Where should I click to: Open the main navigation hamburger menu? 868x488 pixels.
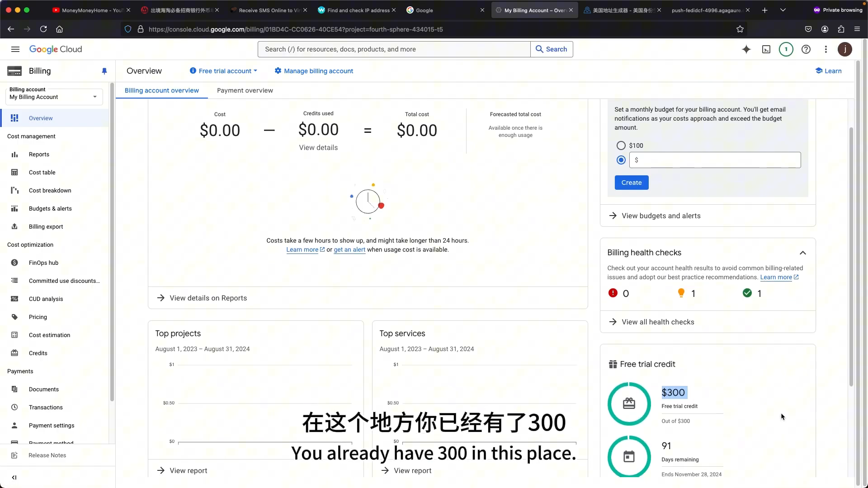coord(15,49)
